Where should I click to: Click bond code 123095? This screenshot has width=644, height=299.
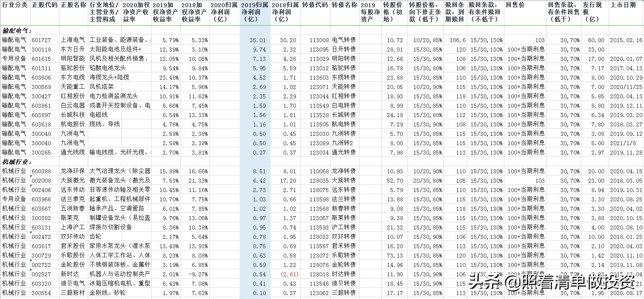[319, 50]
